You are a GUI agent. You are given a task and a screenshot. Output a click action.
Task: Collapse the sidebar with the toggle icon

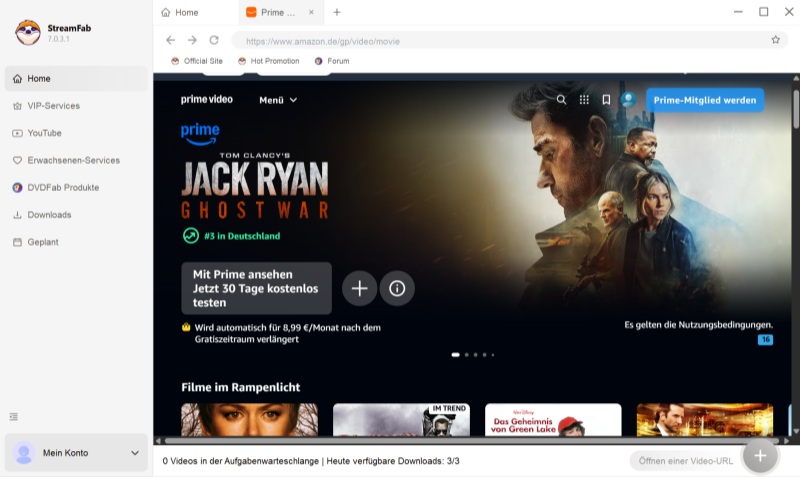(x=14, y=417)
